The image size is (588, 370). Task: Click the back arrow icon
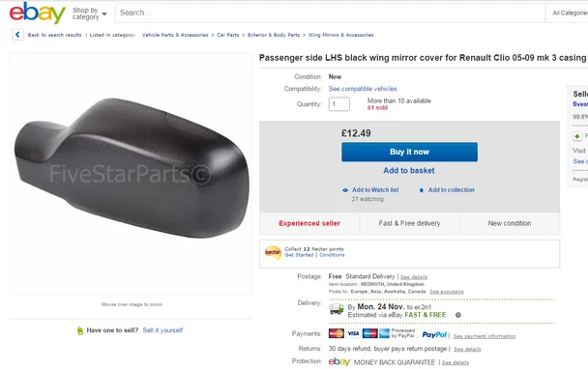17,35
